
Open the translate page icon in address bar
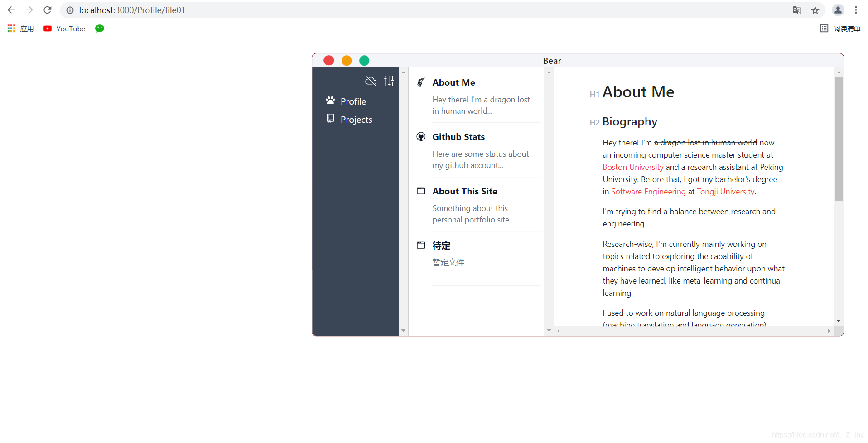click(797, 10)
